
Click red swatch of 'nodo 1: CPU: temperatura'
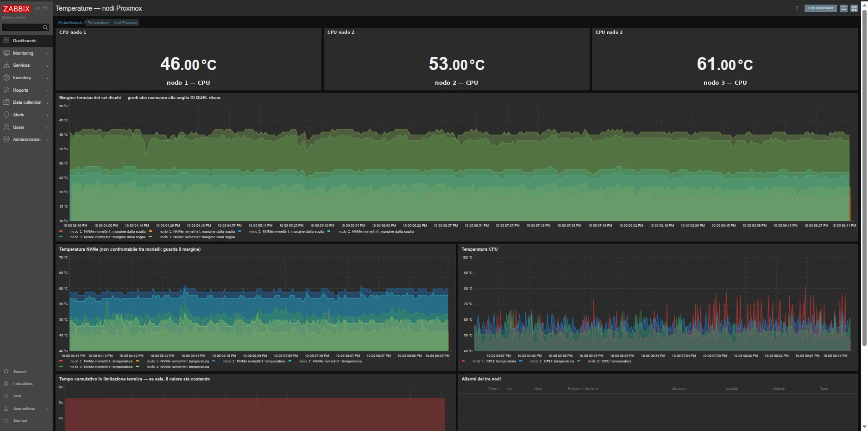[x=463, y=361]
